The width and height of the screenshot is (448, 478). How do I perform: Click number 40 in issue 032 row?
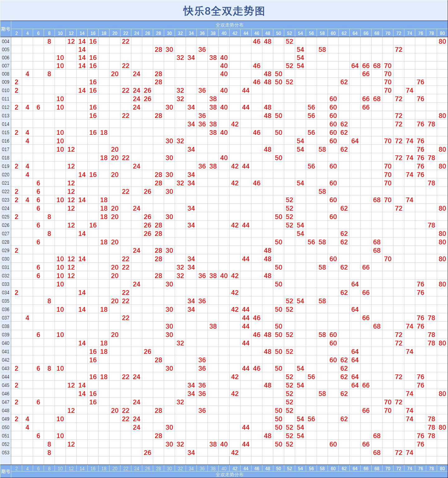[224, 276]
